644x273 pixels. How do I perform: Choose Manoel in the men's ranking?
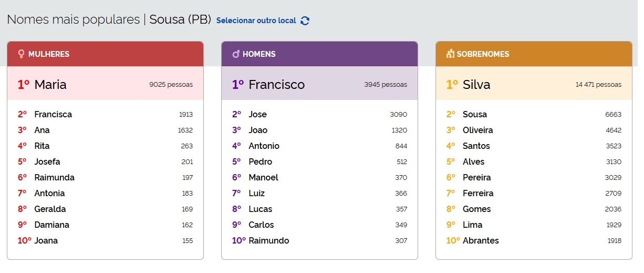(263, 177)
